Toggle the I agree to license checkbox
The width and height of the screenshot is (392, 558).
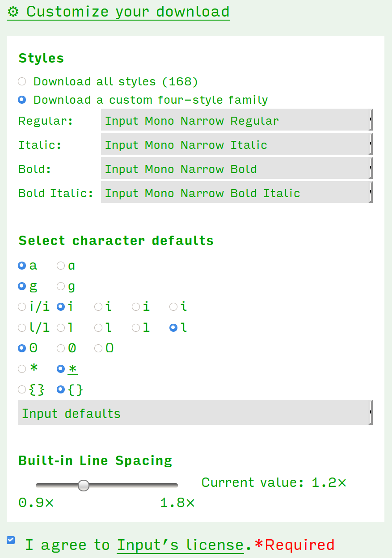pyautogui.click(x=11, y=540)
